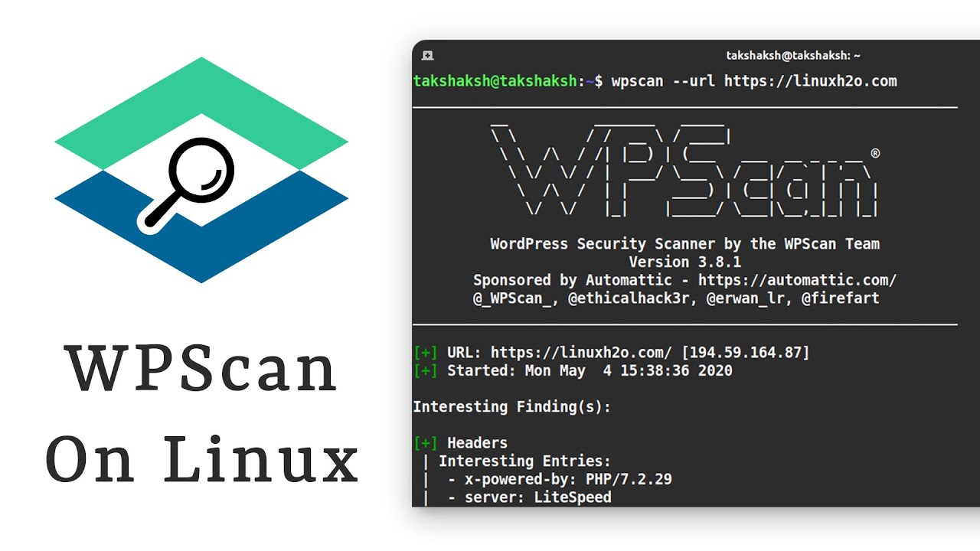Click 'WordPress Security Scanner by the WPScan Team'

coord(685,244)
